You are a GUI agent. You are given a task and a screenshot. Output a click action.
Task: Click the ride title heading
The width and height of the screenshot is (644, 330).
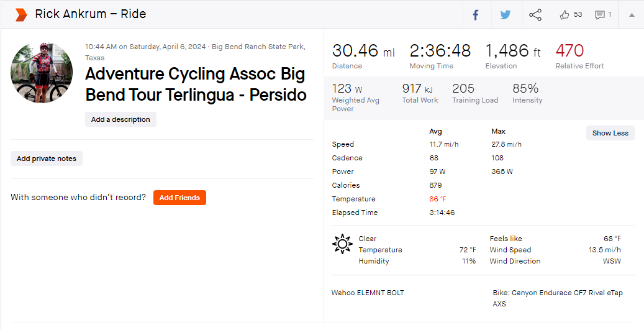[196, 85]
